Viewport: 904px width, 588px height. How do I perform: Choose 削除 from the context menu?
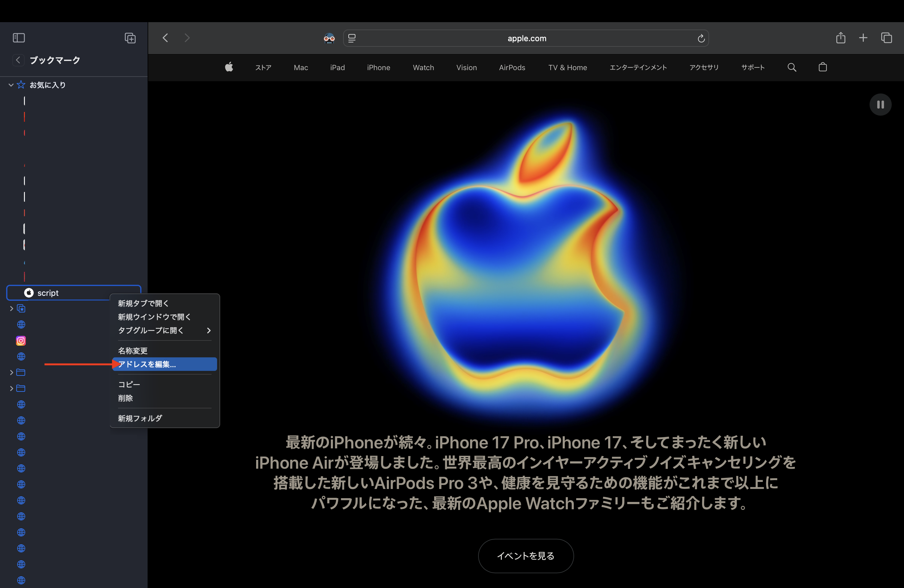(x=125, y=398)
